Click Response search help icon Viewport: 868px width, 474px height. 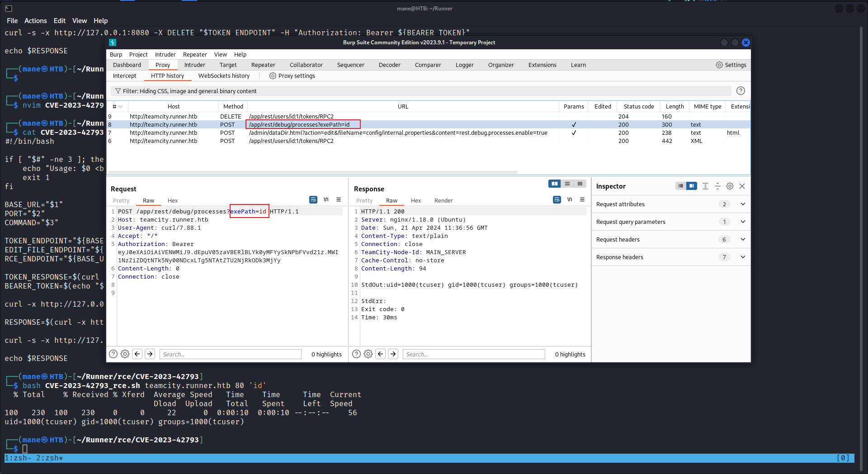[357, 354]
